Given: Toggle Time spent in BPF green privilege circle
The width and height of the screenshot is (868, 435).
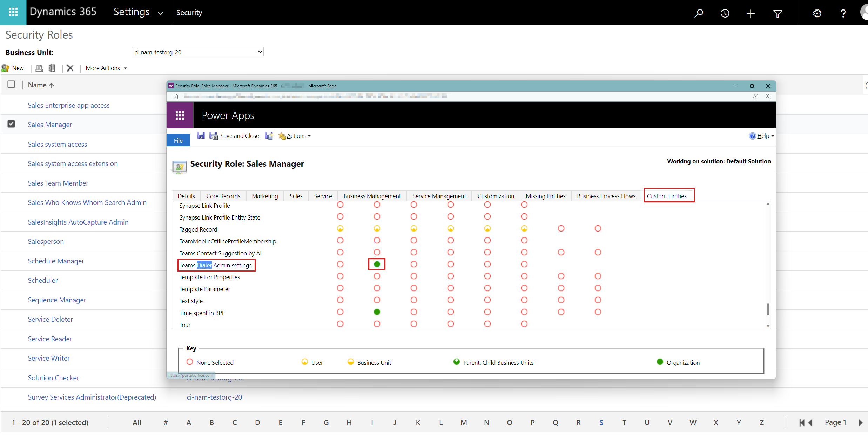Looking at the screenshot, I should 377,312.
